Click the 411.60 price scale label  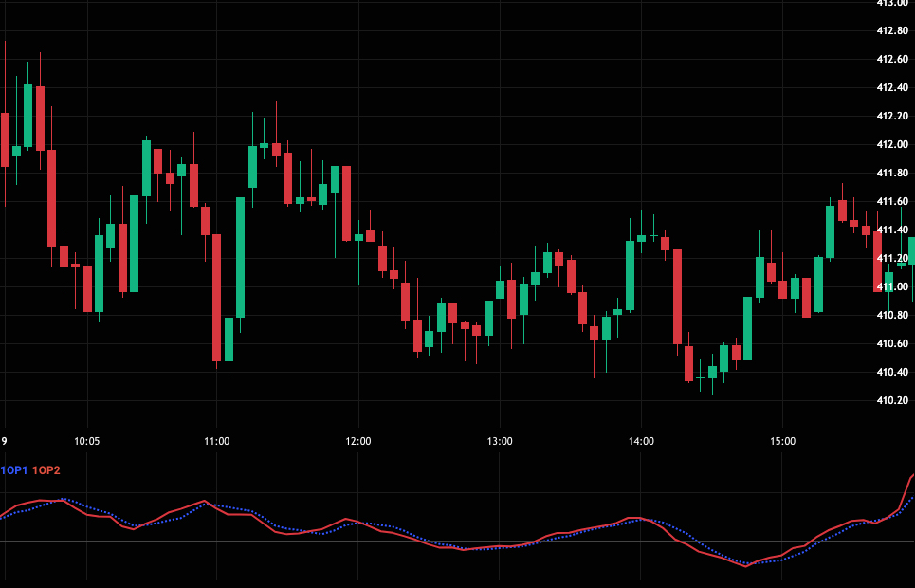point(892,201)
